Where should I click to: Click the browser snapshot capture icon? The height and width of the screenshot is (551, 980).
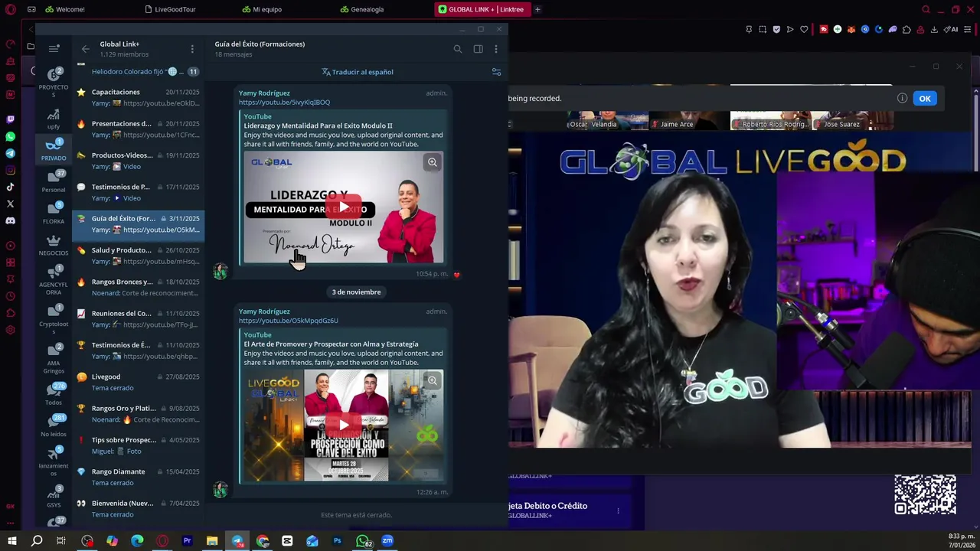763,30
